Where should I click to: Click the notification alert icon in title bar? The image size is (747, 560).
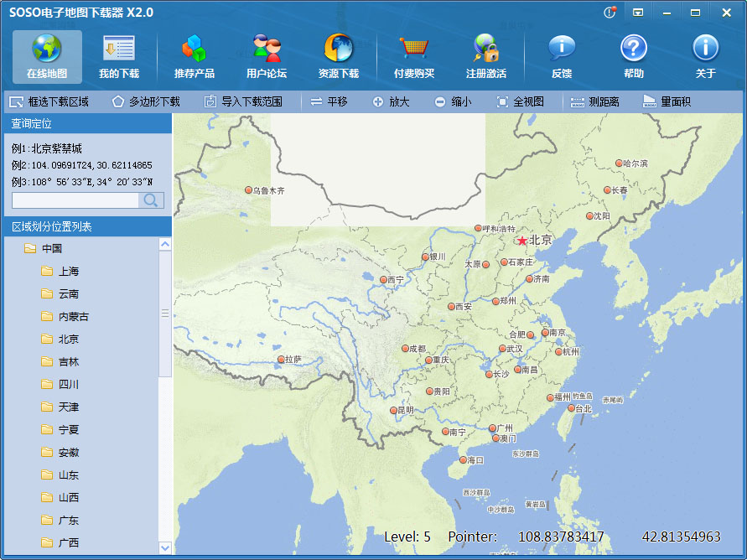click(x=610, y=13)
